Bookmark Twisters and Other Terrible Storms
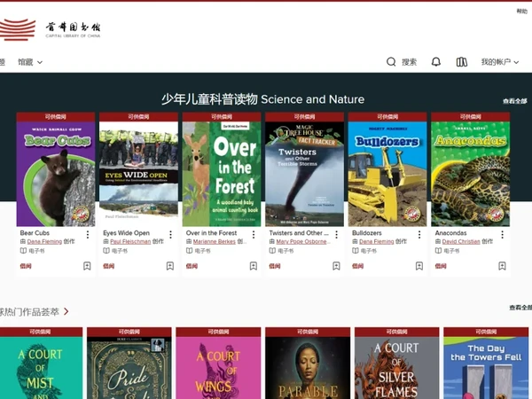The width and height of the screenshot is (532, 399). tap(336, 266)
